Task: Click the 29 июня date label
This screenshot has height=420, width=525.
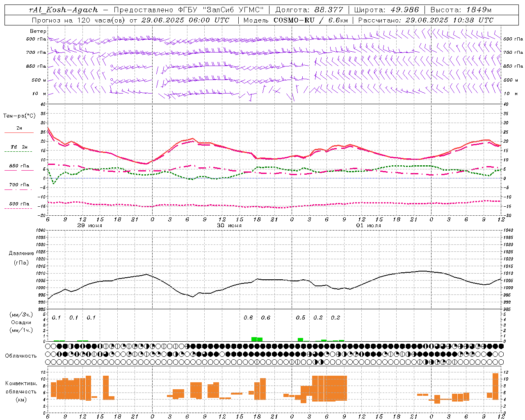Action: 90,226
